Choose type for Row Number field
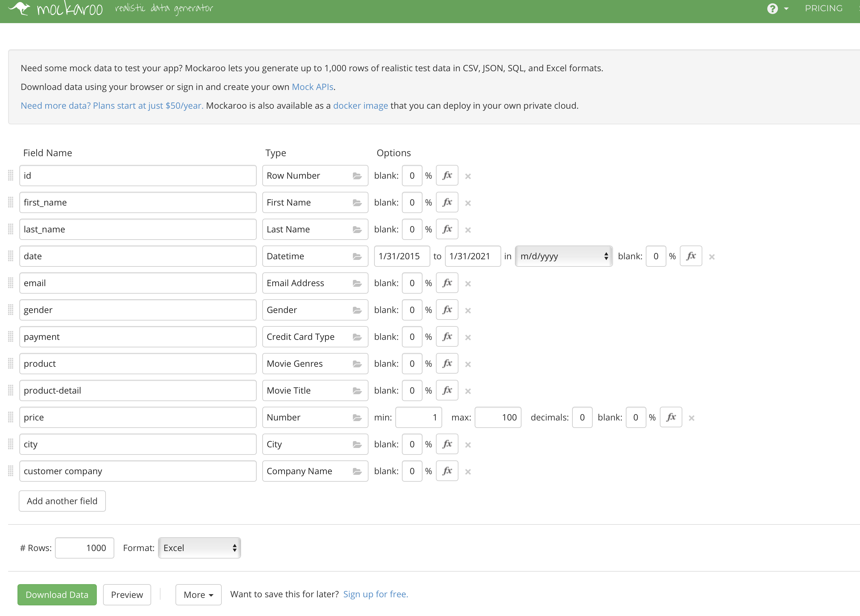This screenshot has height=616, width=860. 315,176
